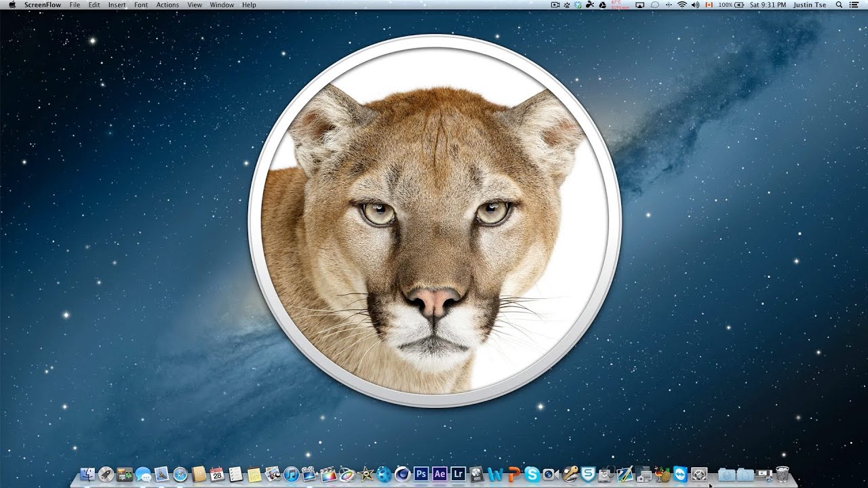Click the Wi-Fi status icon
The height and width of the screenshot is (488, 868).
click(682, 5)
